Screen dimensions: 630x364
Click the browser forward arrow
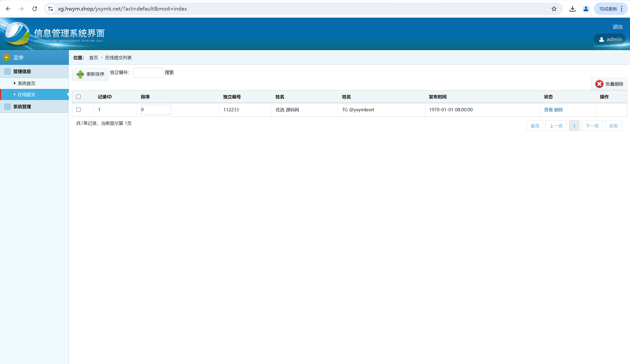pyautogui.click(x=21, y=9)
